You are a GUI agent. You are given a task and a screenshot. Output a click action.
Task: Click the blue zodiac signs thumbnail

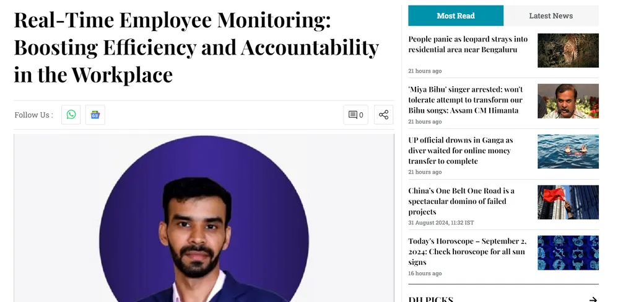(568, 252)
